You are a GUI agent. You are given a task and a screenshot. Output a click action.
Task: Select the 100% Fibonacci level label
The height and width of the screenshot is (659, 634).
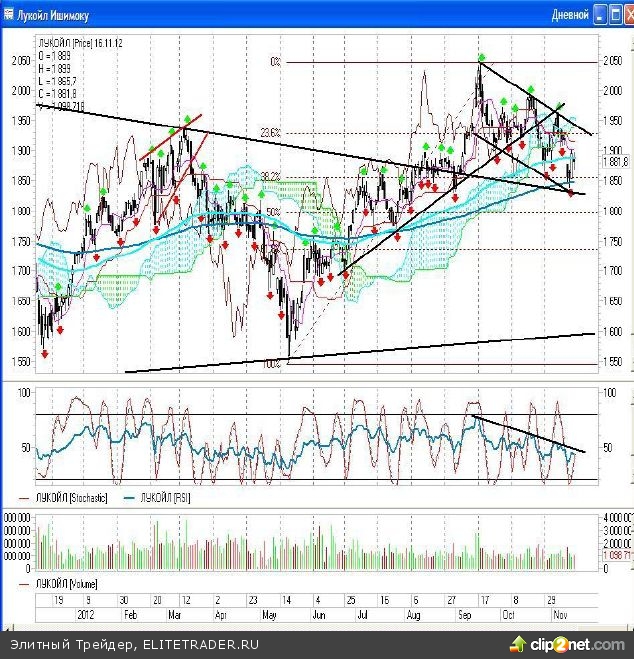click(x=271, y=364)
